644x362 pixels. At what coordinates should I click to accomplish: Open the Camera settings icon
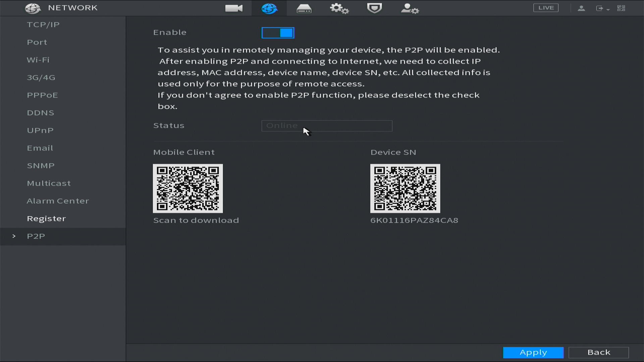234,8
